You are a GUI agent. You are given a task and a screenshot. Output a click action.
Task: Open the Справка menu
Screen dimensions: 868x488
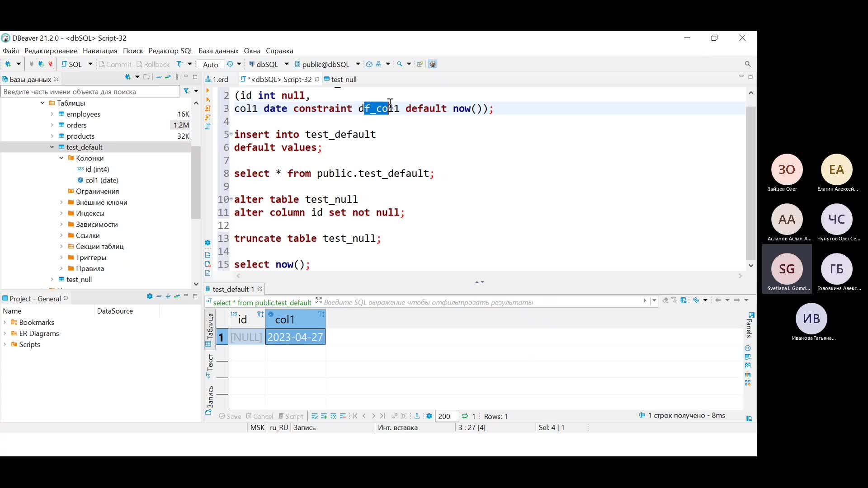[x=279, y=51]
